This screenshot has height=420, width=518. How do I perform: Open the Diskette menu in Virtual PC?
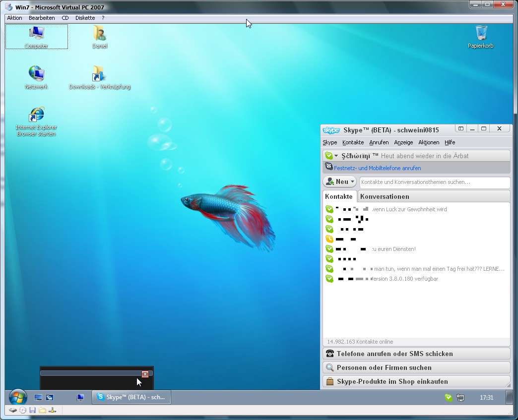85,18
